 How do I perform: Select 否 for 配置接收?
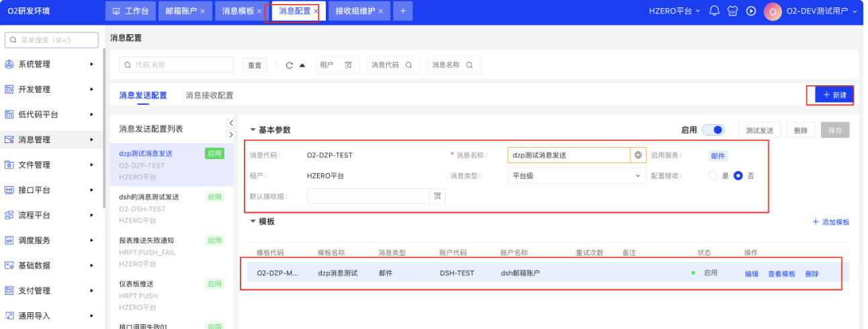pos(738,176)
